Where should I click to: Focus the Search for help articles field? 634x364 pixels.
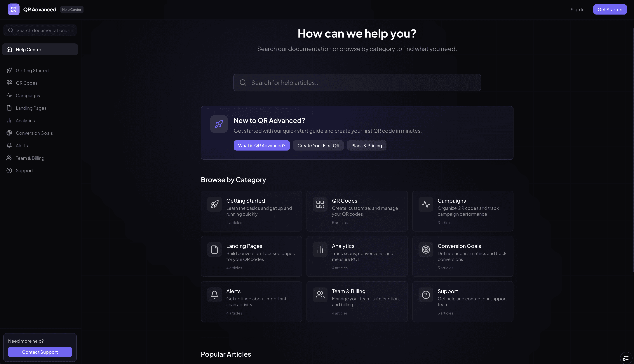point(357,82)
